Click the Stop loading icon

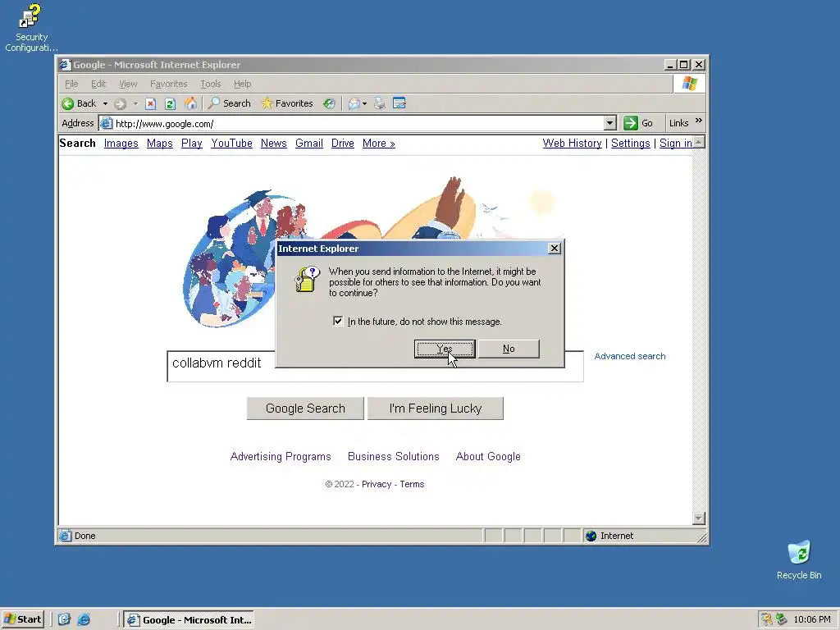pos(151,104)
